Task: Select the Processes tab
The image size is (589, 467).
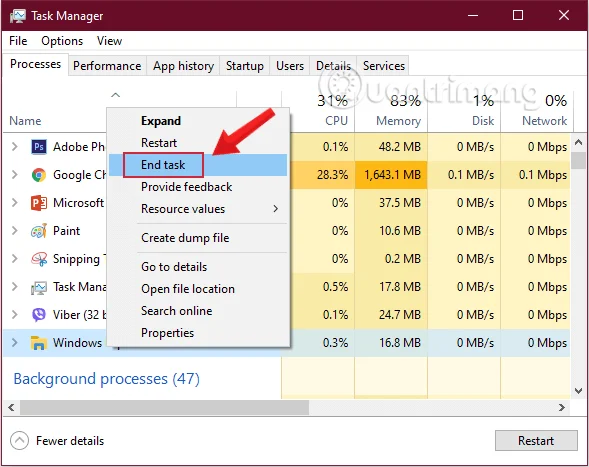Action: (x=35, y=64)
